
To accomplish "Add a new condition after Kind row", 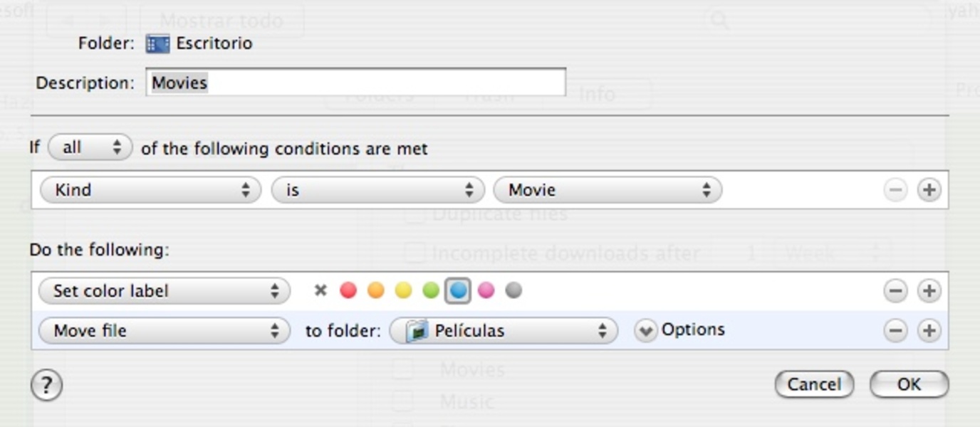I will [x=929, y=190].
